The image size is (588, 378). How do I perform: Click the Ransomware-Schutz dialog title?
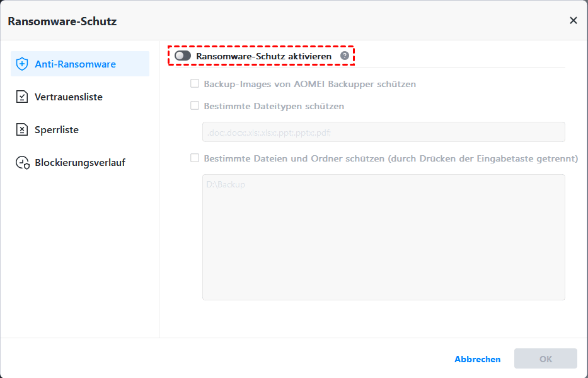62,21
